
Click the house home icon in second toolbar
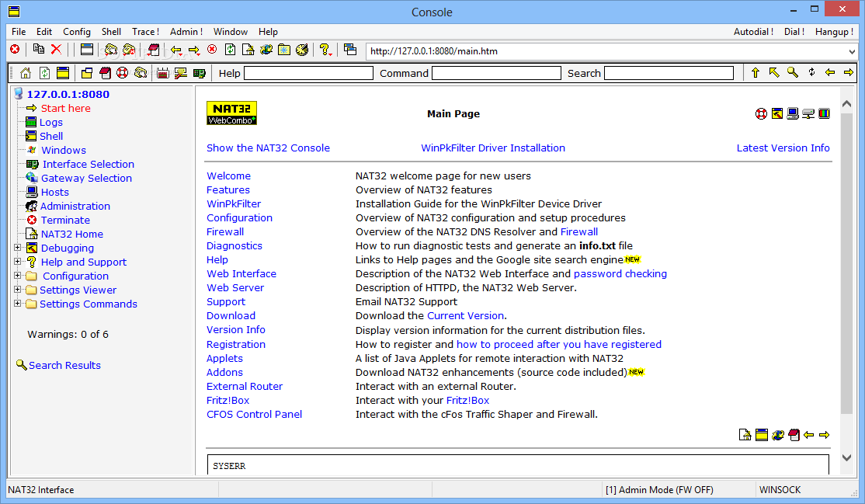pos(26,73)
